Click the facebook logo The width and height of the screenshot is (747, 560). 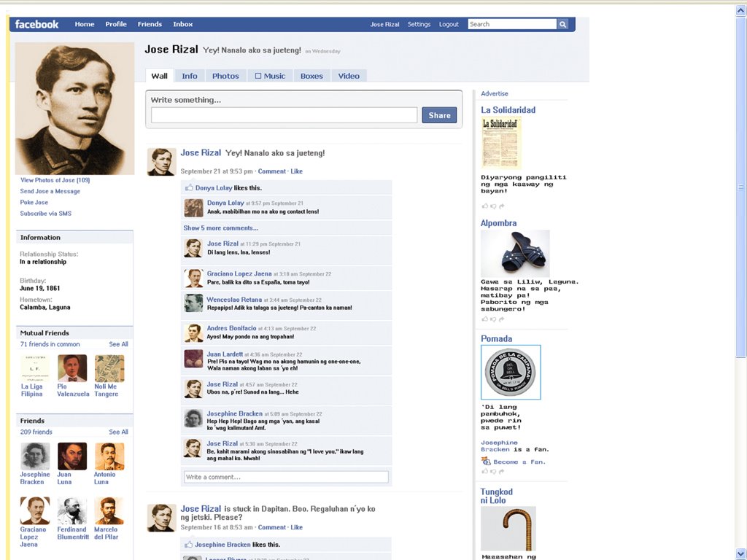click(x=36, y=24)
